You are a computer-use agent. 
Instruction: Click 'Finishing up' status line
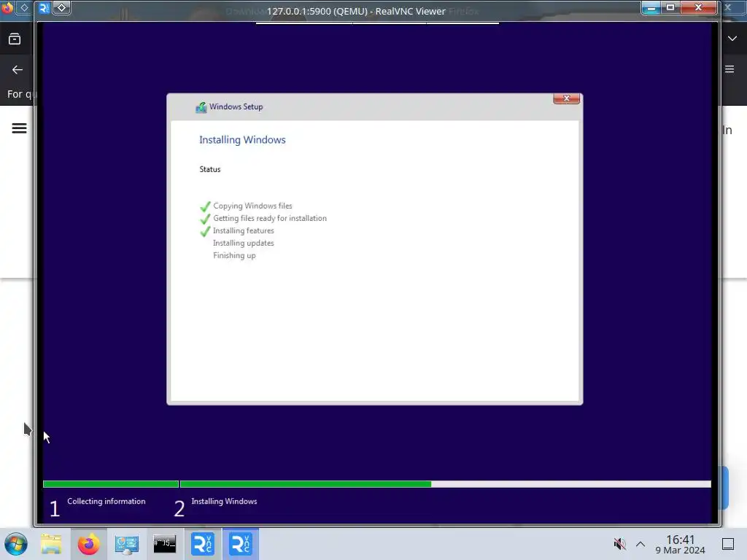click(x=234, y=255)
